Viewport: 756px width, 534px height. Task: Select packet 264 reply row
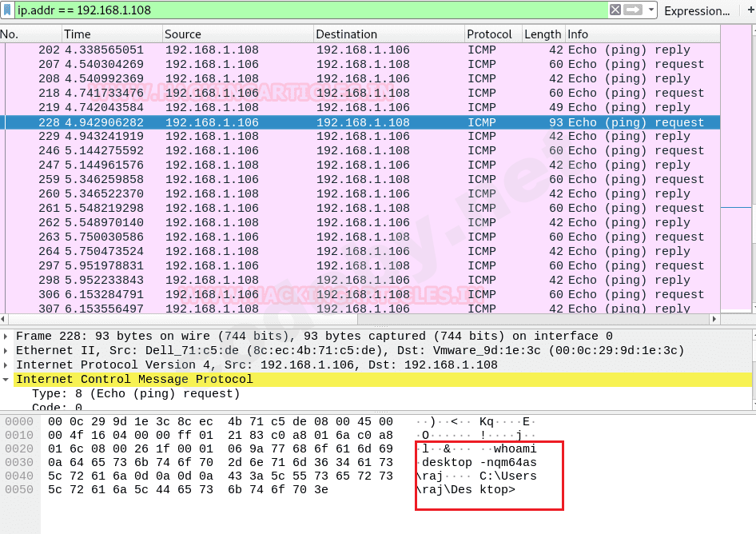coord(361,252)
